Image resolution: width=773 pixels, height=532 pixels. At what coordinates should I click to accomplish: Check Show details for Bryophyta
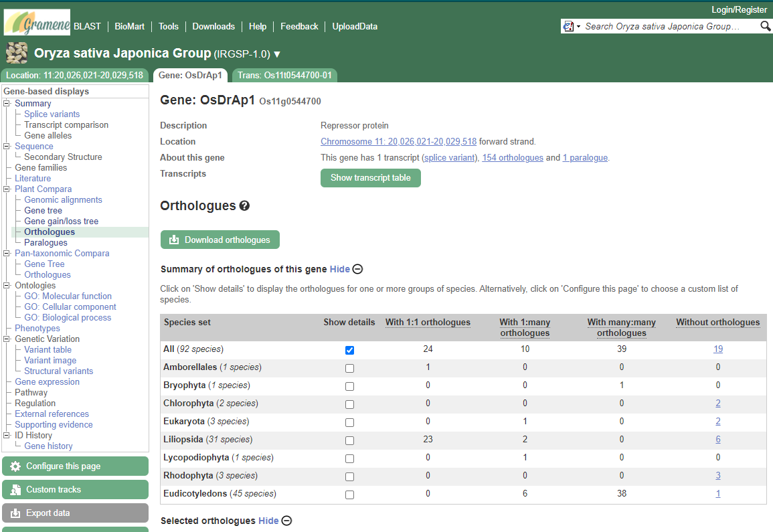349,386
